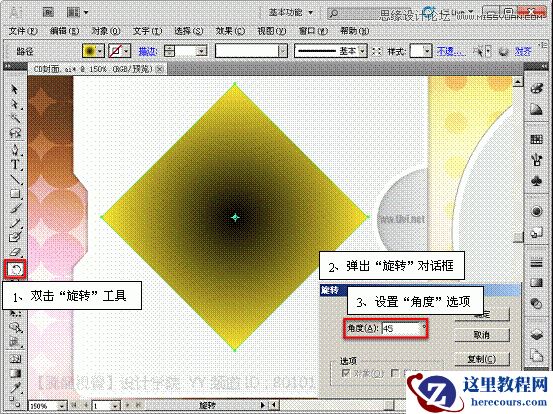Select the Pencil tool
This screenshot has height=414, width=553.
point(15,223)
